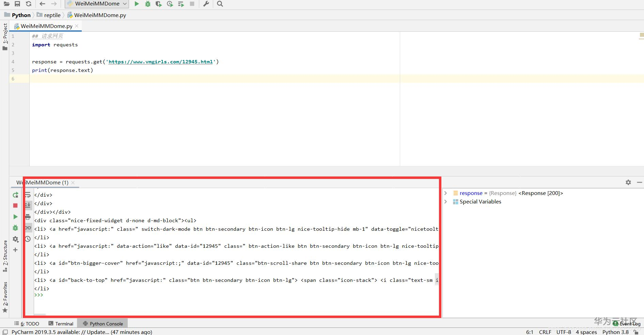Navigate back with the left arrow

tap(42, 4)
